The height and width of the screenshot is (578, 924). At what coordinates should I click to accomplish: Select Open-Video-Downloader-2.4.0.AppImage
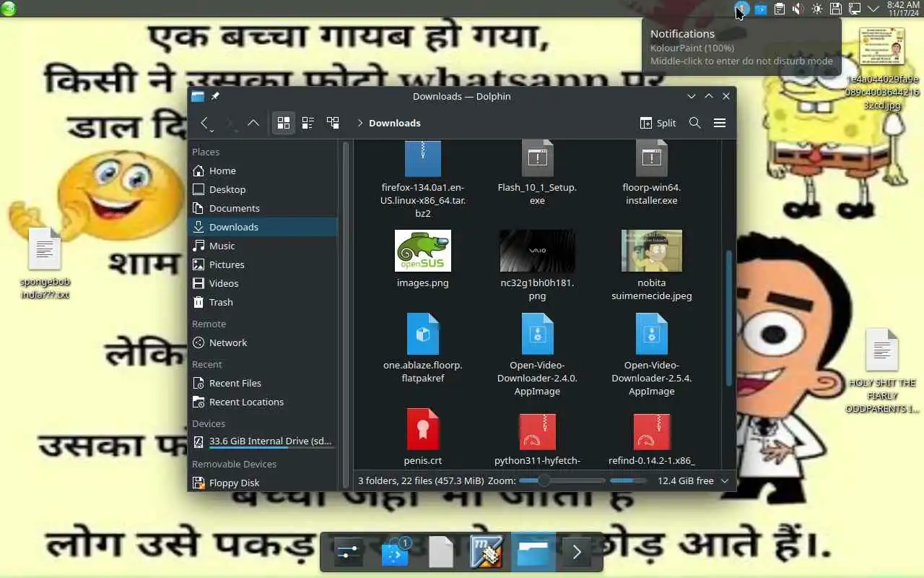coord(537,354)
